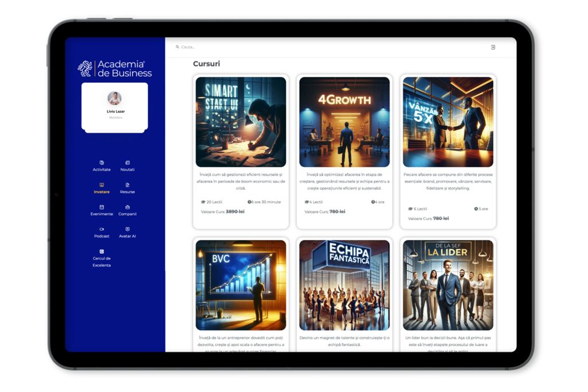Click the Evenimente menu label

point(102,214)
